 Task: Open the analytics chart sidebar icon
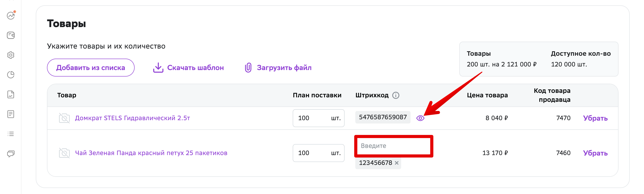click(11, 15)
